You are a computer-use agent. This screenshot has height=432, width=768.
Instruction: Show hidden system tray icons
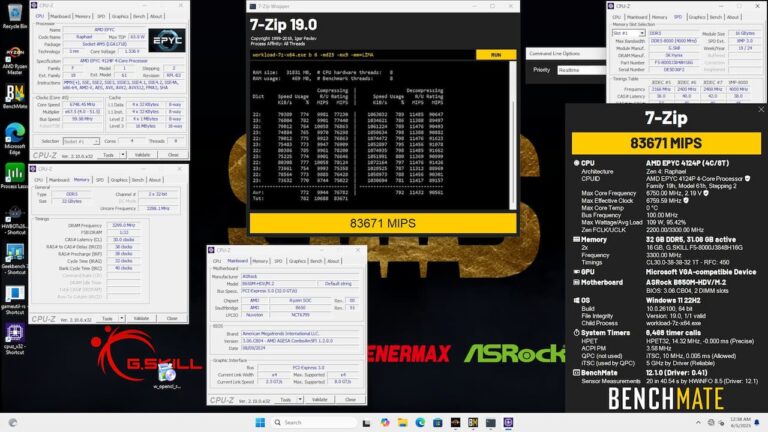click(698, 422)
